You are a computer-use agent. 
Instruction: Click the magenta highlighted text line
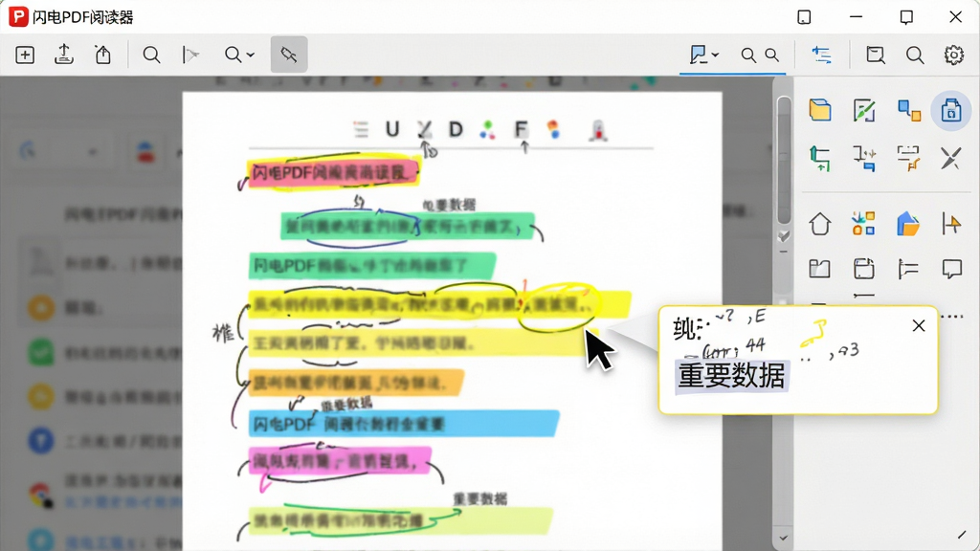pyautogui.click(x=340, y=462)
